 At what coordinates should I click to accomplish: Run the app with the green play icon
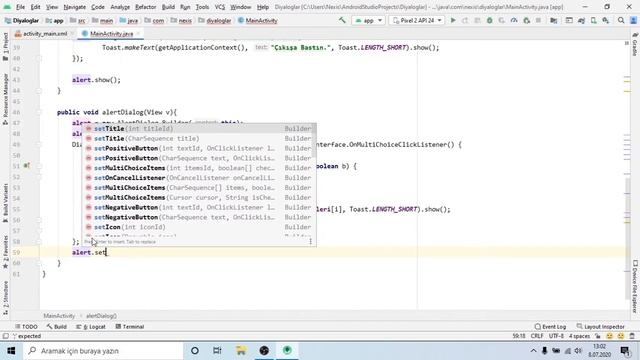click(x=453, y=20)
